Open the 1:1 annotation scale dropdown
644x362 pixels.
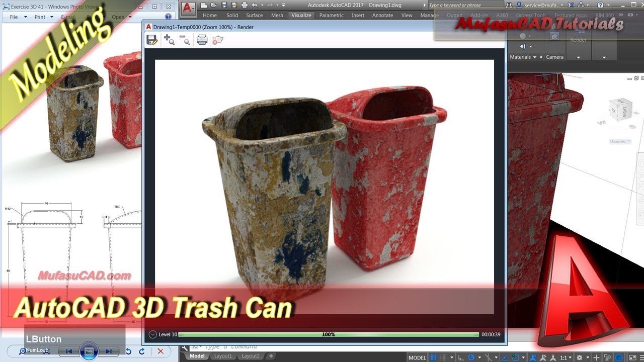click(x=566, y=357)
